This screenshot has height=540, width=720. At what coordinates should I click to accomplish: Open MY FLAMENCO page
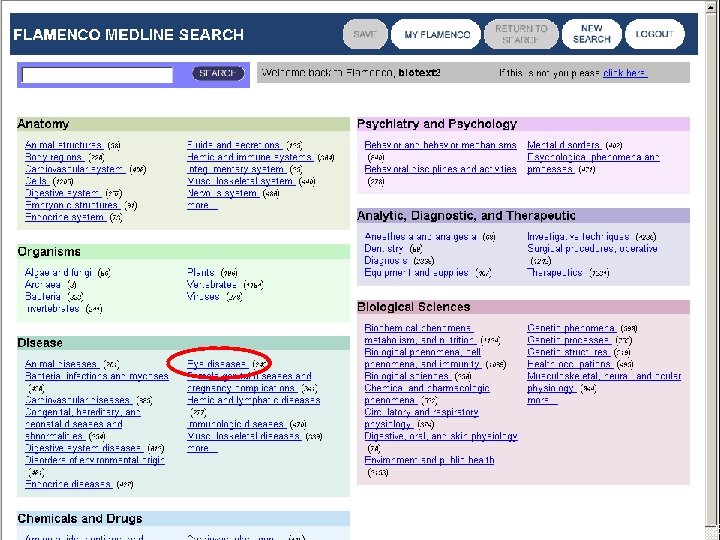(x=436, y=34)
